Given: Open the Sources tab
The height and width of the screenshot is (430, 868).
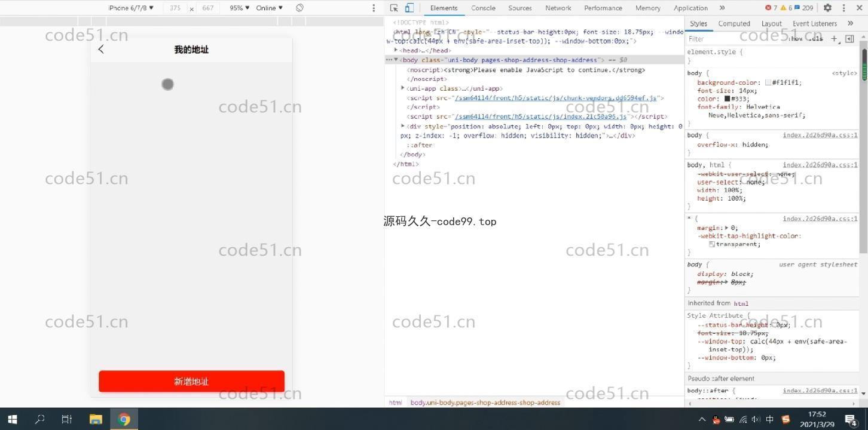Looking at the screenshot, I should 520,8.
